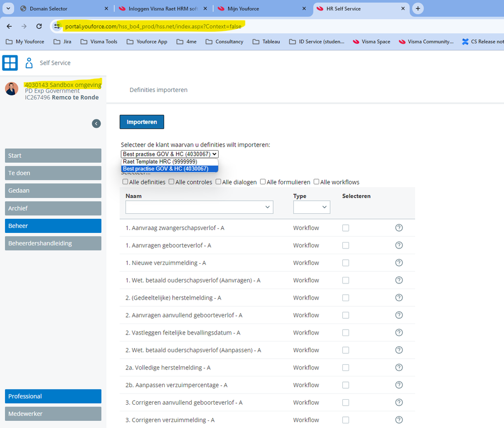The height and width of the screenshot is (428, 504).
Task: Select the Volledige herstelmelding workflow checkbox
Action: tap(345, 367)
